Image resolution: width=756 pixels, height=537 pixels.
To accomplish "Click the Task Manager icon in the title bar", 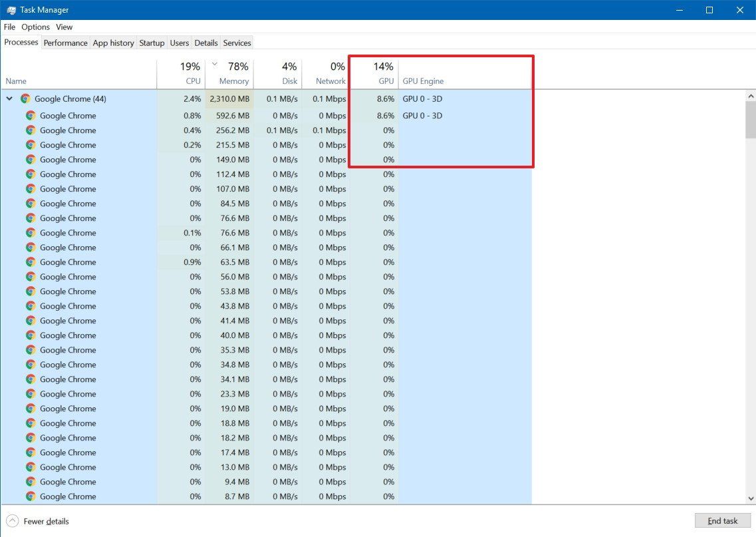I will click(x=11, y=9).
